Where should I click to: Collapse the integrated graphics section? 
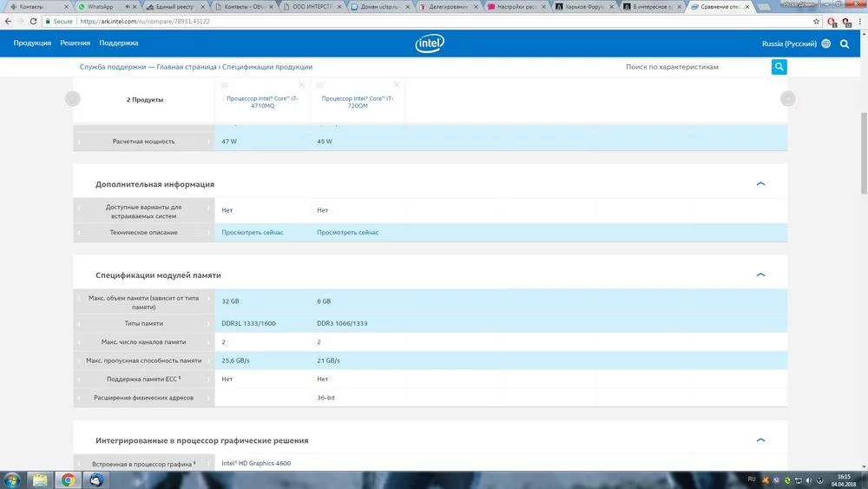point(760,440)
